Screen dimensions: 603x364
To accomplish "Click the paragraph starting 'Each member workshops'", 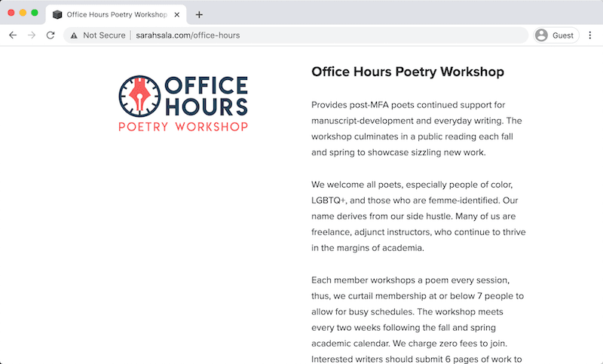I will (418, 320).
